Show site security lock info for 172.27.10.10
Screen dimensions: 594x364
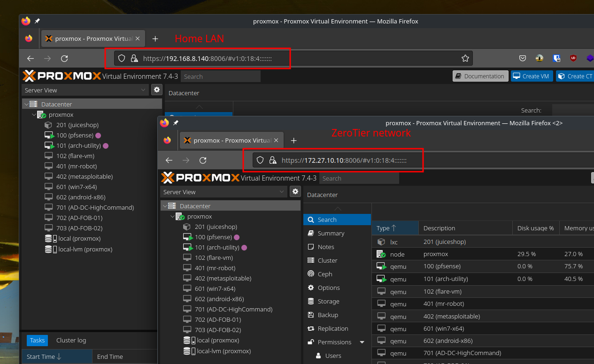(273, 160)
